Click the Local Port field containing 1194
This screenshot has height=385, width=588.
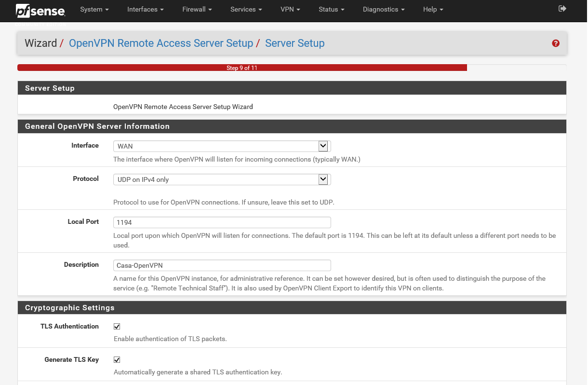pyautogui.click(x=222, y=222)
